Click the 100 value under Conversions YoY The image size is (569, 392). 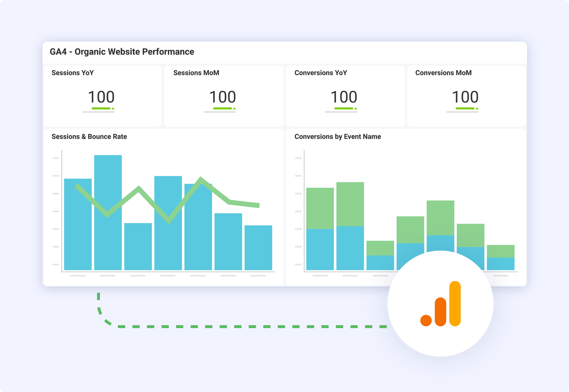coord(344,97)
